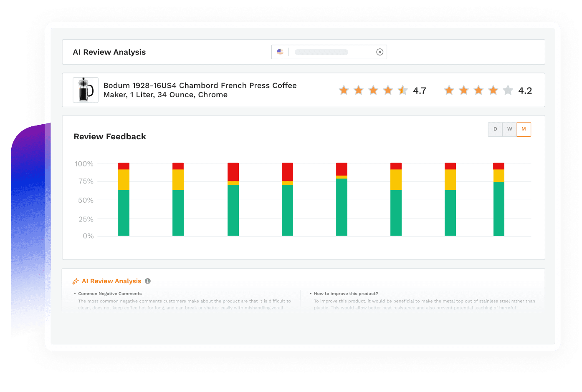Screen dimensions: 582x392
Task: Click the 4.7 rating value
Action: coord(420,90)
